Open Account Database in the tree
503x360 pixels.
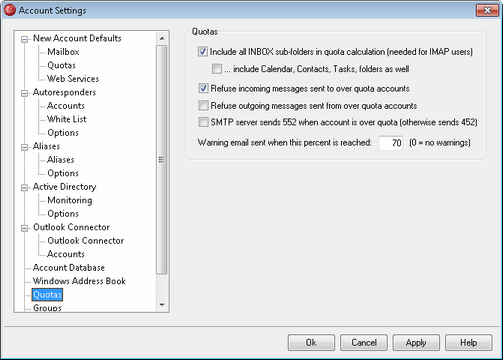click(x=69, y=267)
